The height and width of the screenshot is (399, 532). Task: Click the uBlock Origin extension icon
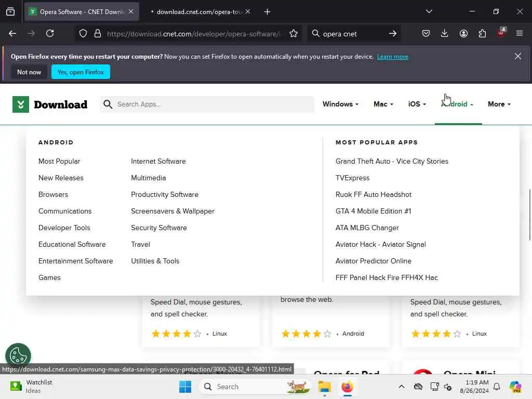pos(501,33)
